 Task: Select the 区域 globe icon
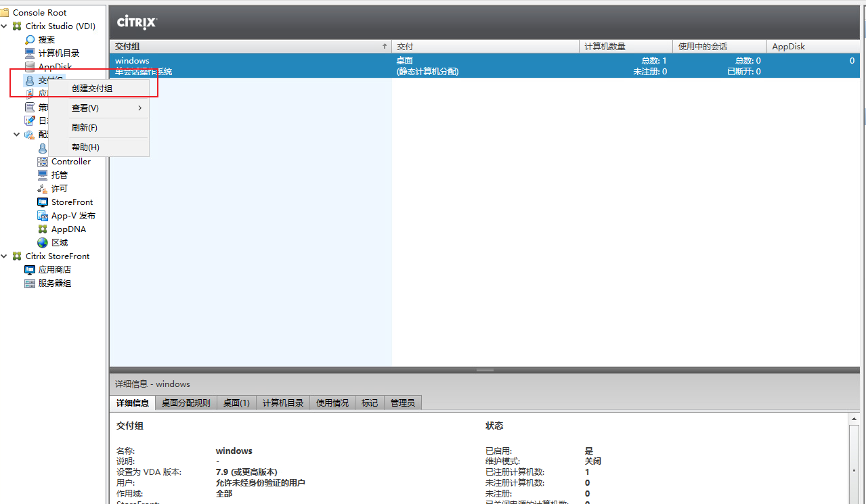click(x=43, y=243)
